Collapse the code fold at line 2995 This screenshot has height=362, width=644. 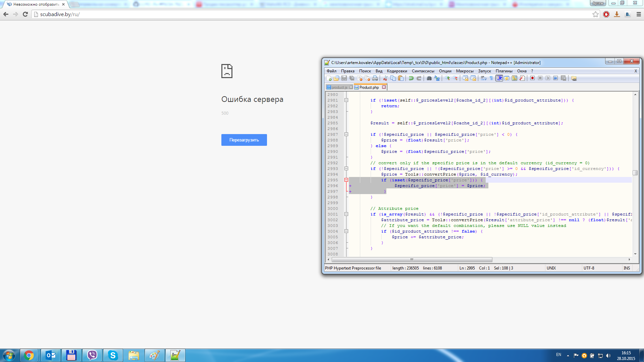click(x=346, y=180)
